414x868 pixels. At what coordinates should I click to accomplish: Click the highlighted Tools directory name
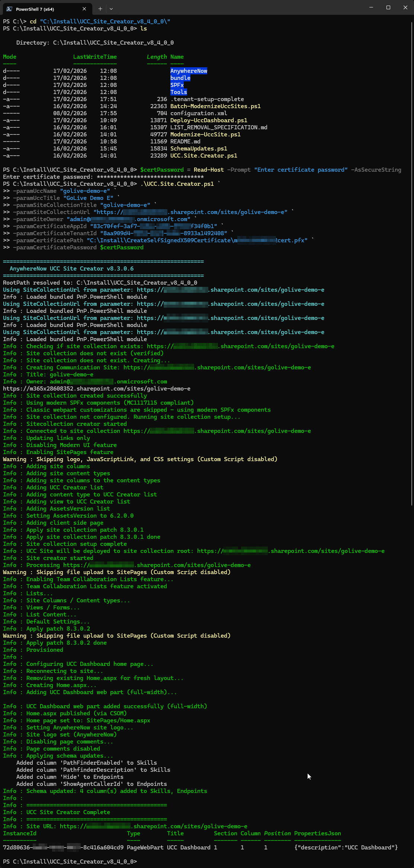point(179,92)
